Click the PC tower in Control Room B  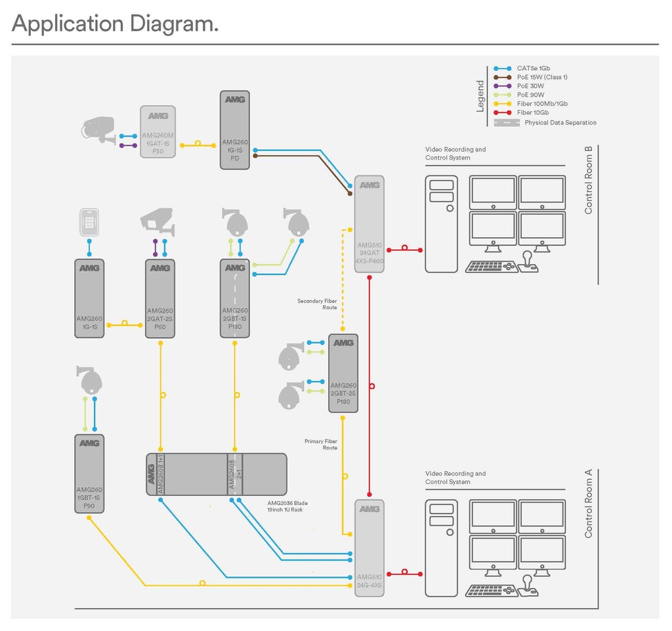(x=442, y=224)
